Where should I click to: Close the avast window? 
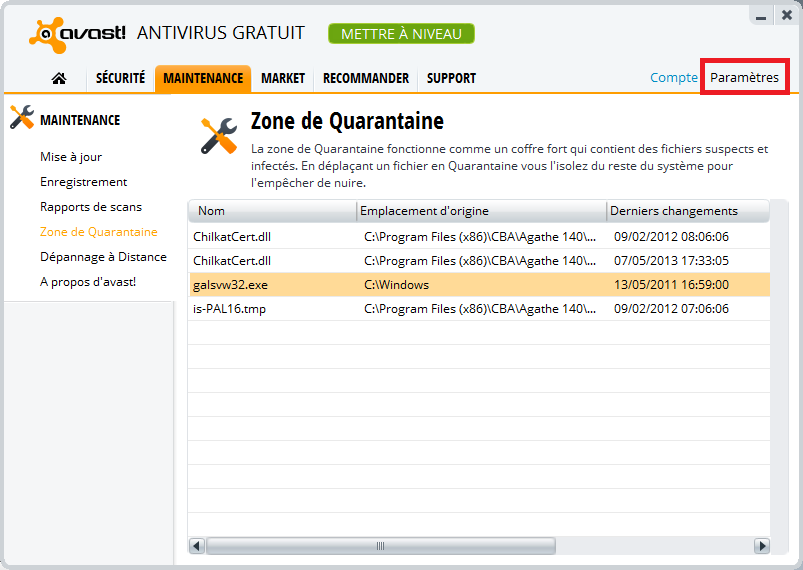click(x=787, y=15)
